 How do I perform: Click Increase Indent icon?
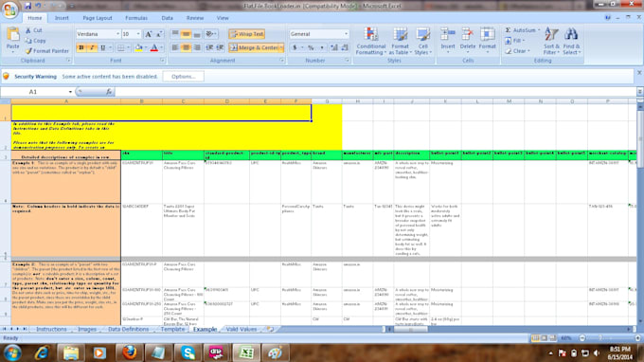click(220, 47)
